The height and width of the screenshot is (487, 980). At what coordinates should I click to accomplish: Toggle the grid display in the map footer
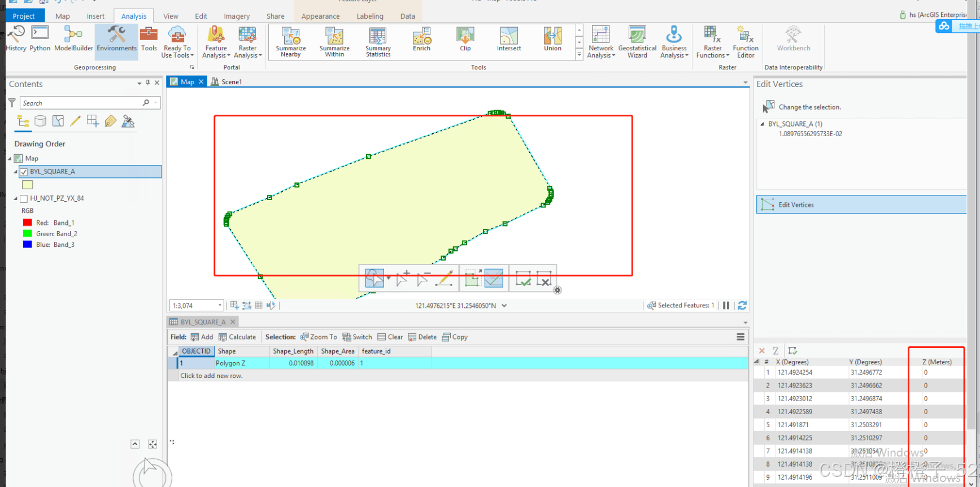click(x=259, y=305)
